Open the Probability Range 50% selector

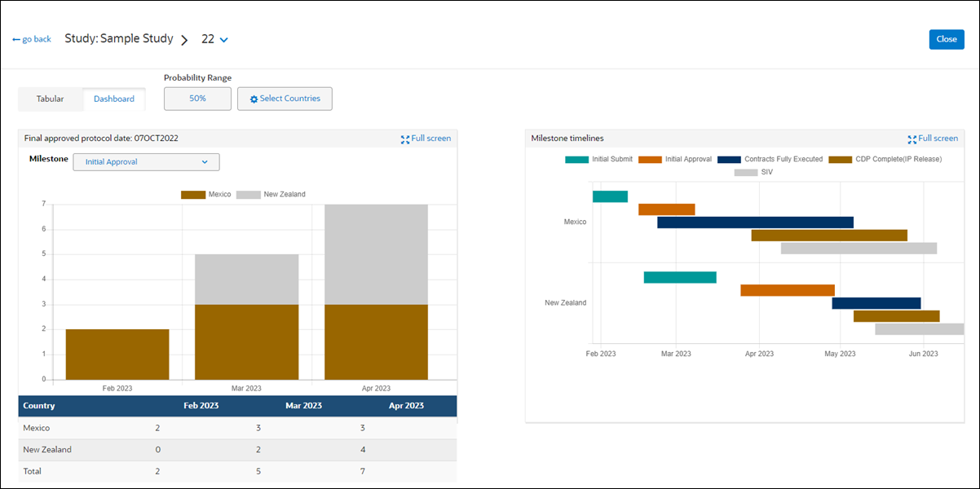click(196, 99)
